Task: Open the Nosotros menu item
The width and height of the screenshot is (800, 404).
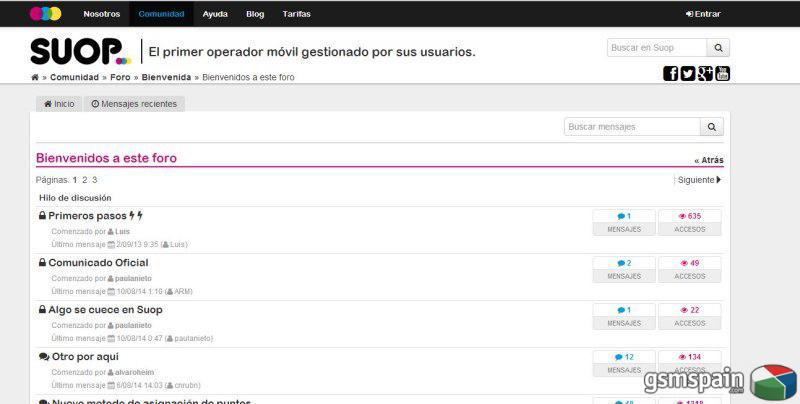Action: [102, 14]
